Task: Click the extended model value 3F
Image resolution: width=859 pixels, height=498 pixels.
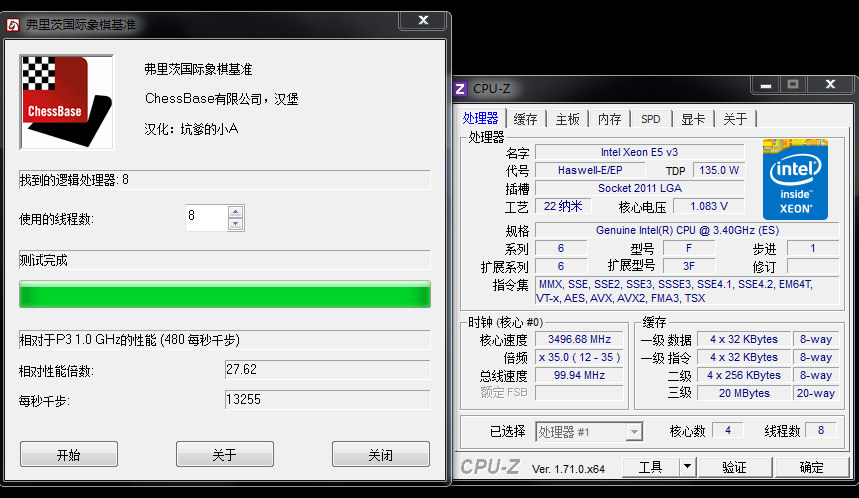Action: (689, 266)
